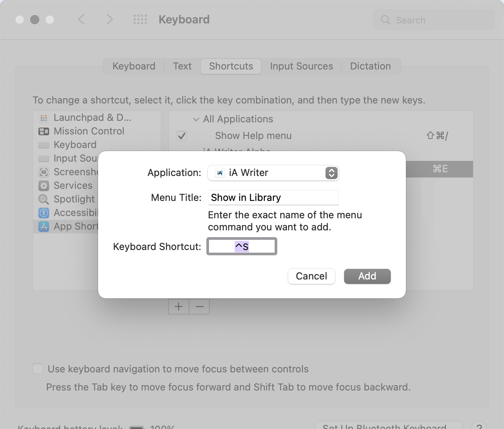The height and width of the screenshot is (429, 504).
Task: Click Cancel in the dialog
Action: [312, 276]
